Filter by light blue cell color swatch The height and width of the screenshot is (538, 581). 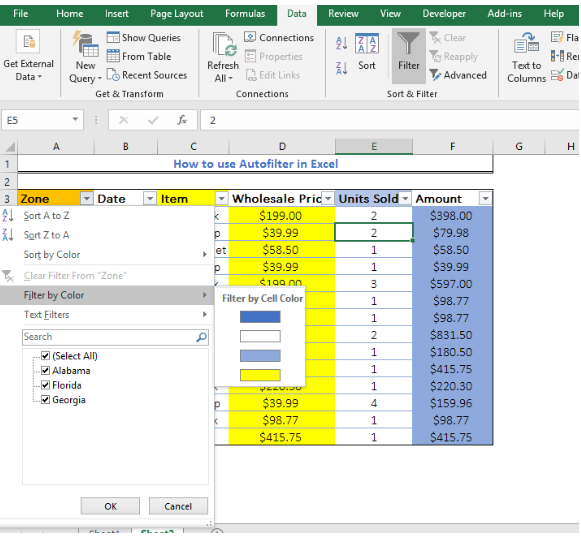click(x=260, y=356)
